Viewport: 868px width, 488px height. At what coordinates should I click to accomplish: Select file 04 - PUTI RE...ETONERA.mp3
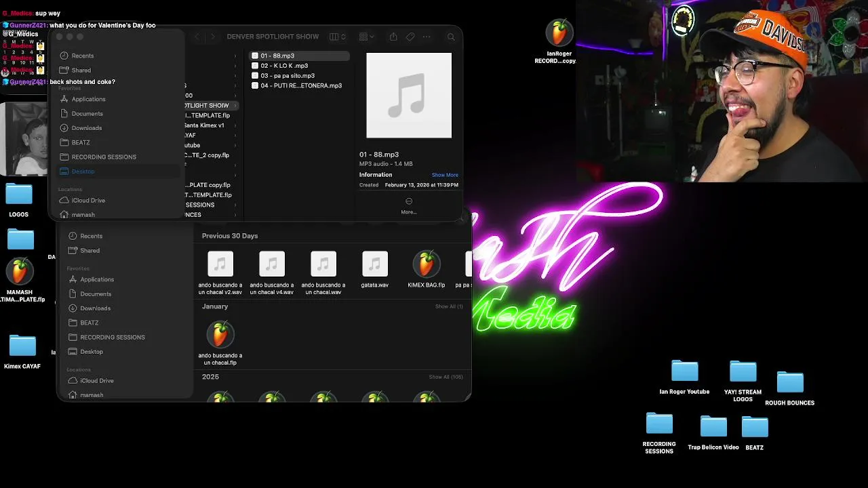299,85
